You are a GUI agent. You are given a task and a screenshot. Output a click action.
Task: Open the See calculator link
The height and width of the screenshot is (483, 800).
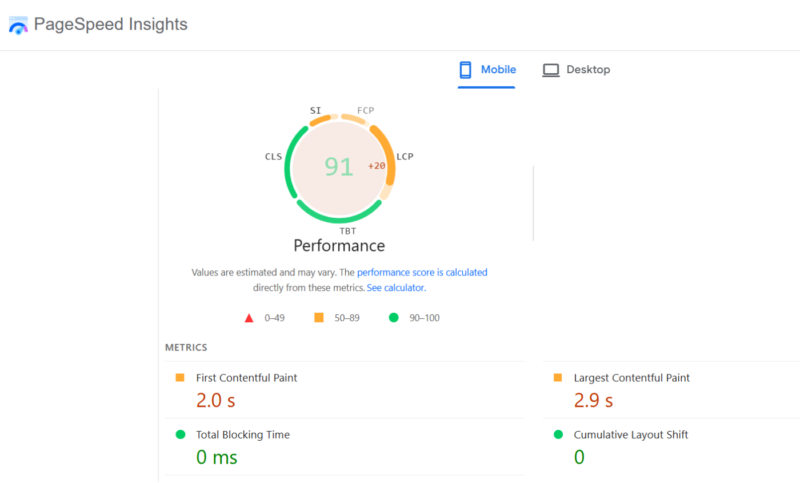click(x=395, y=288)
